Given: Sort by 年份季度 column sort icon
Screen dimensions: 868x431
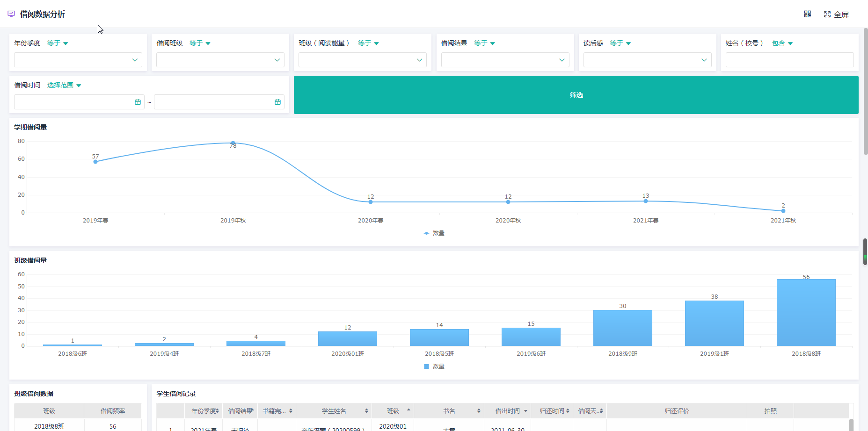Looking at the screenshot, I should [218, 411].
